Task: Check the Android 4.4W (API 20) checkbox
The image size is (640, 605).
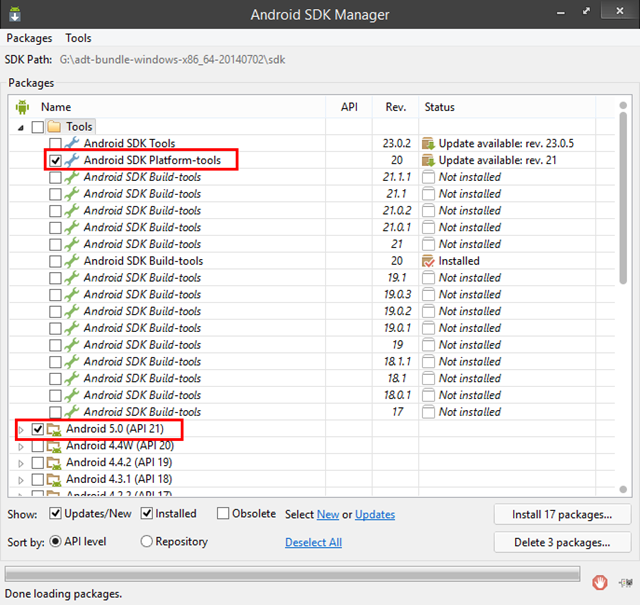Action: coord(38,446)
